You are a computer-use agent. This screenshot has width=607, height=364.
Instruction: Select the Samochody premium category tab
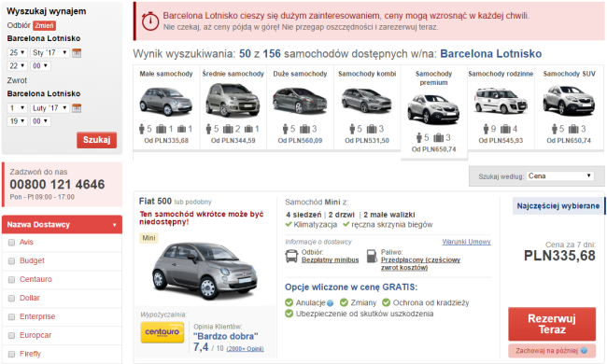434,112
